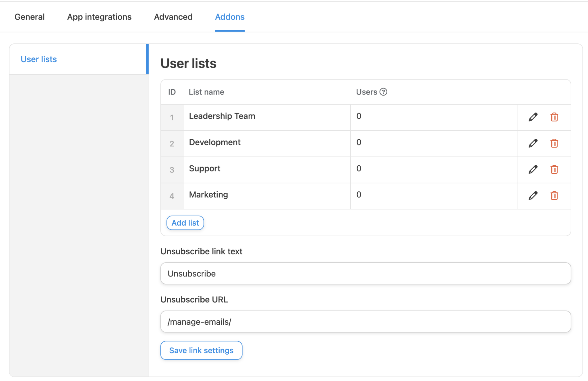Switch to the Advanced tab
Image resolution: width=588 pixels, height=381 pixels.
pos(173,17)
